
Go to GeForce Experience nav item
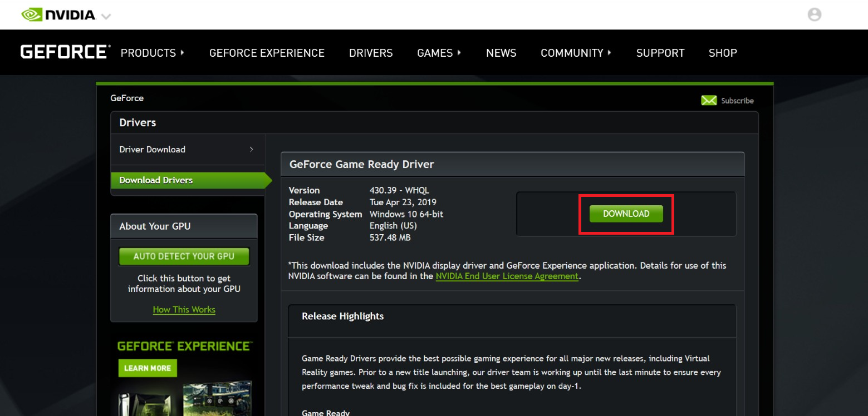[x=267, y=53]
